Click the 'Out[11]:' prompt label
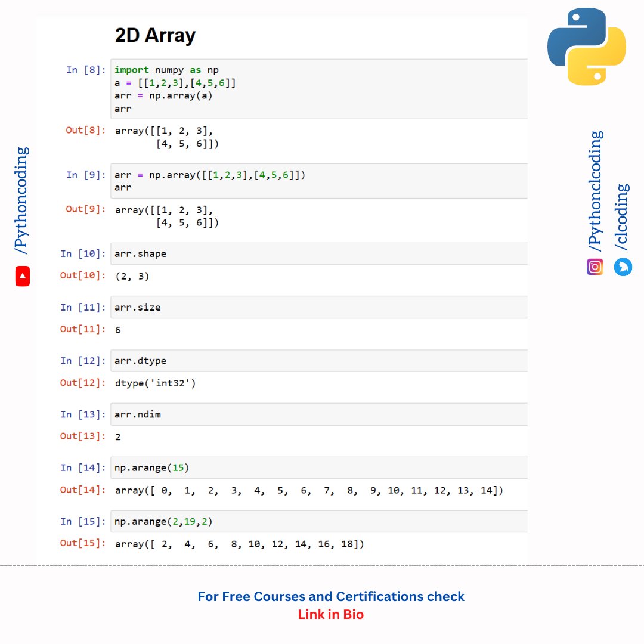Screen dimensions: 644x644 coord(83,329)
